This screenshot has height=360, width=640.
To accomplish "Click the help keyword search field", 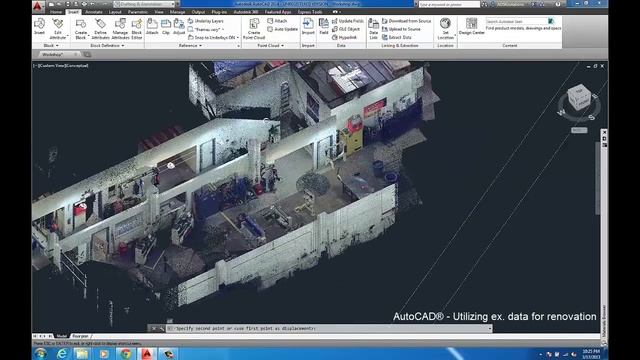I will coord(449,4).
